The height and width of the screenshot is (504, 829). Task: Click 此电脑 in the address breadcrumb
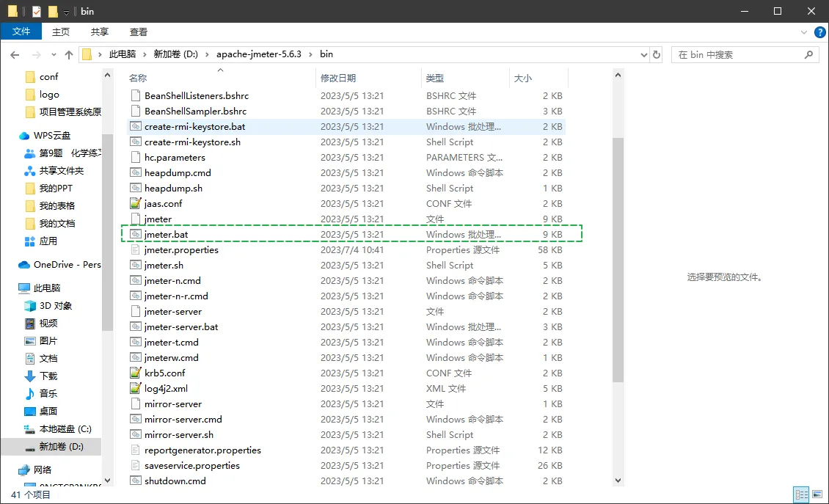point(123,54)
